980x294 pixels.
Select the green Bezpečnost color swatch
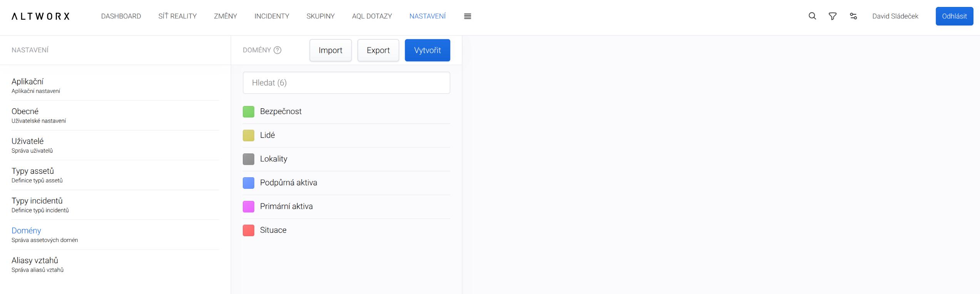click(249, 112)
